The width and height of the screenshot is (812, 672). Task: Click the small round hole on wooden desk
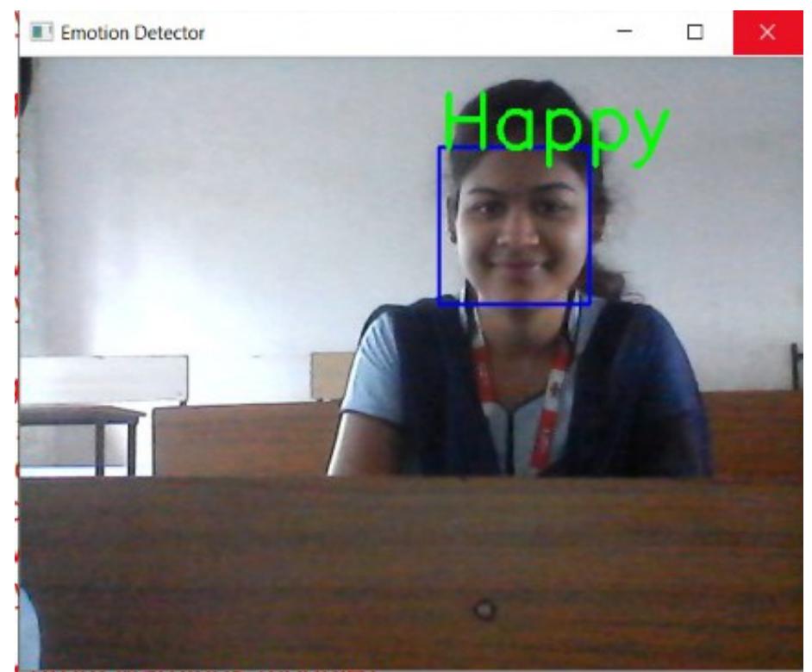485,610
